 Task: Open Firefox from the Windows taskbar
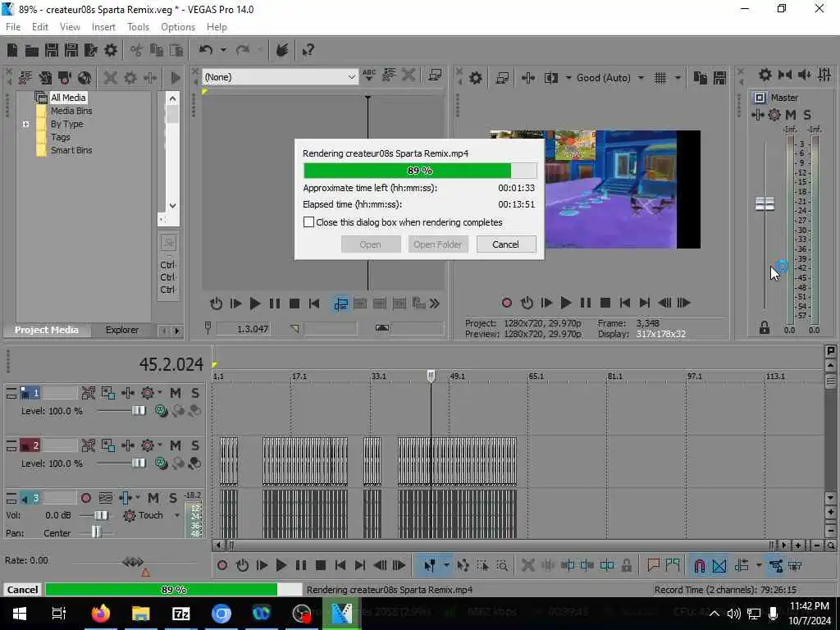100,614
